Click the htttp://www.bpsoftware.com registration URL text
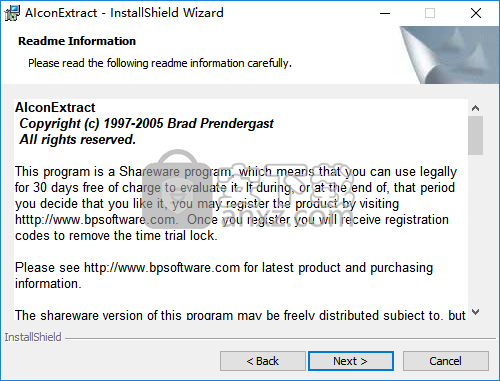Screen dimensions: 500x381 (x=96, y=220)
